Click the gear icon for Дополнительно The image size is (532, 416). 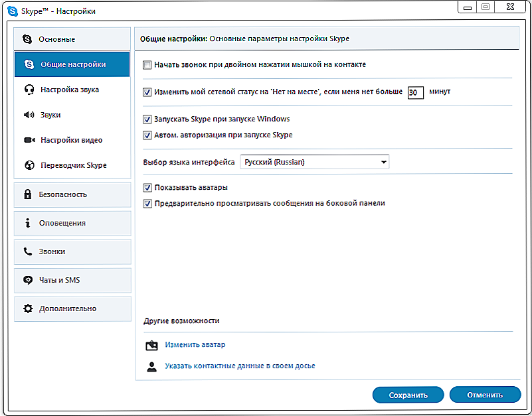28,309
